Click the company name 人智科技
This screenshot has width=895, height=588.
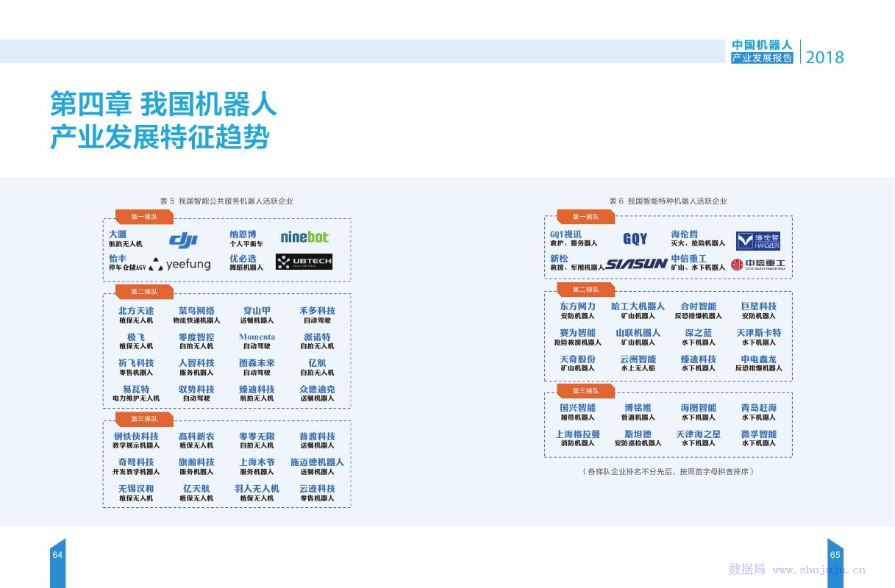[x=196, y=363]
